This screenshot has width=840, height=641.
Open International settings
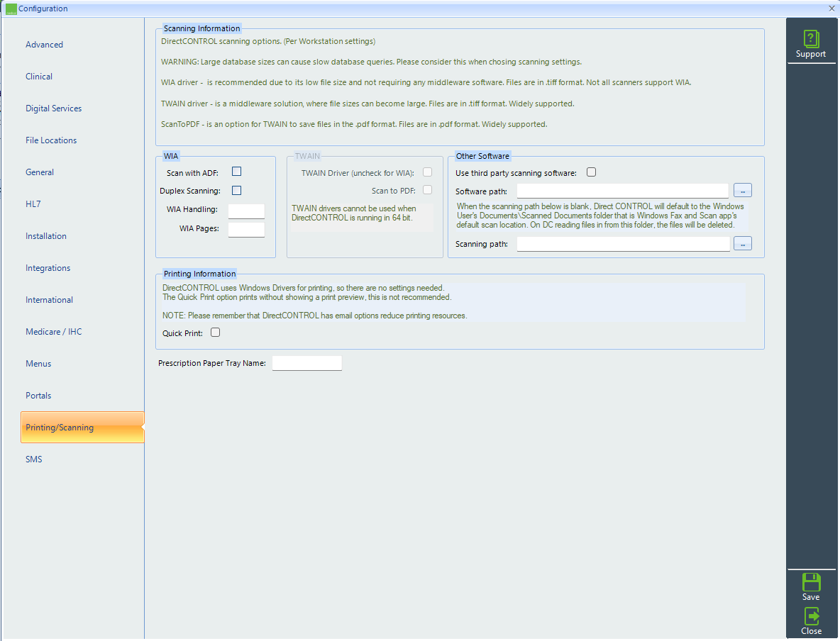(x=49, y=300)
